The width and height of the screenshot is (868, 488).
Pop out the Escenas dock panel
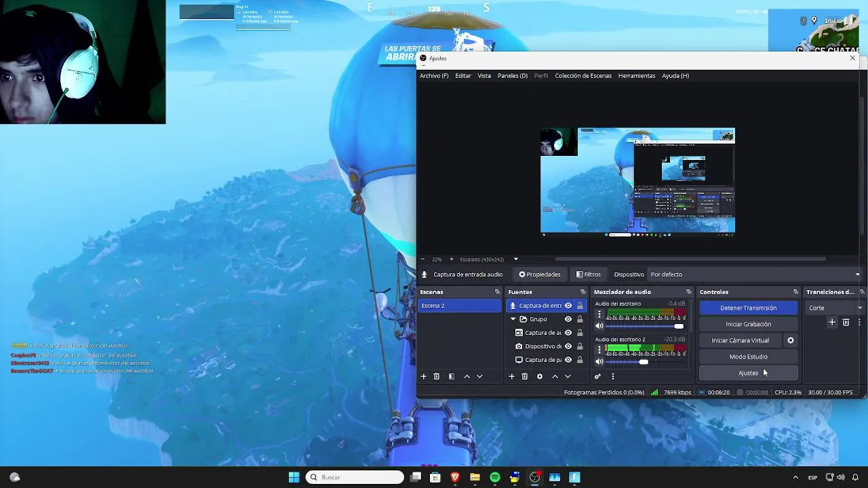pos(497,292)
